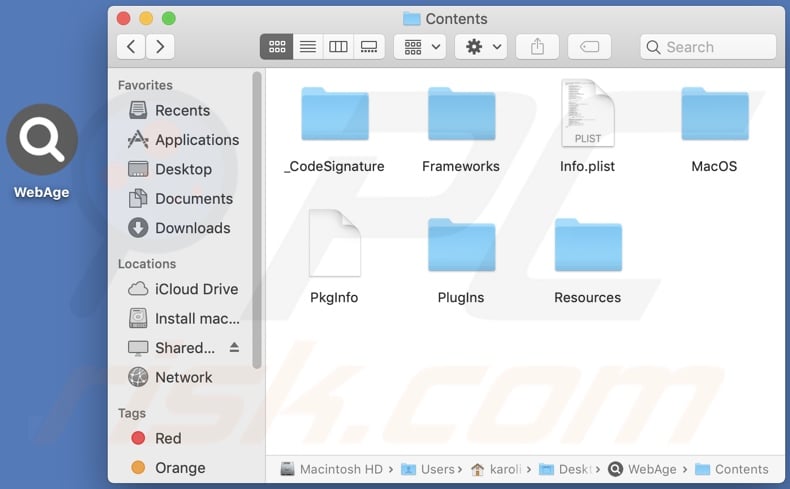Select iCloud Drive in the sidebar
This screenshot has width=790, height=489.
[182, 289]
